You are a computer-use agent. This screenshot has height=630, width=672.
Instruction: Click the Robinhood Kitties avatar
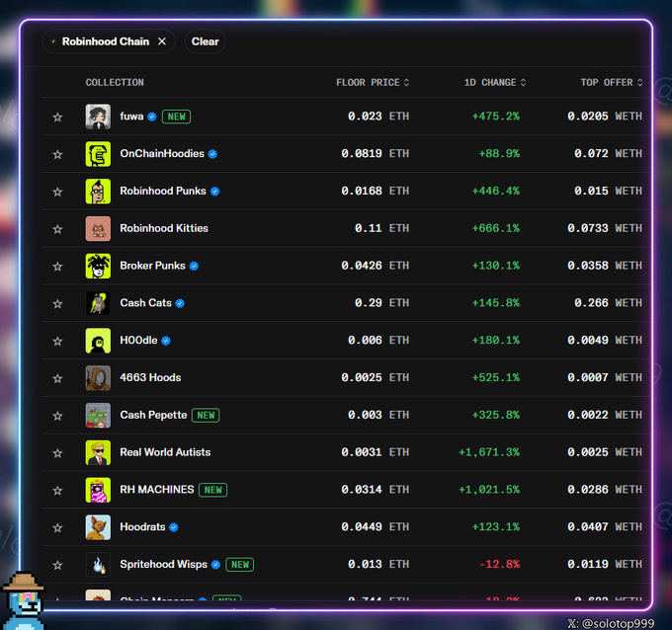98,228
